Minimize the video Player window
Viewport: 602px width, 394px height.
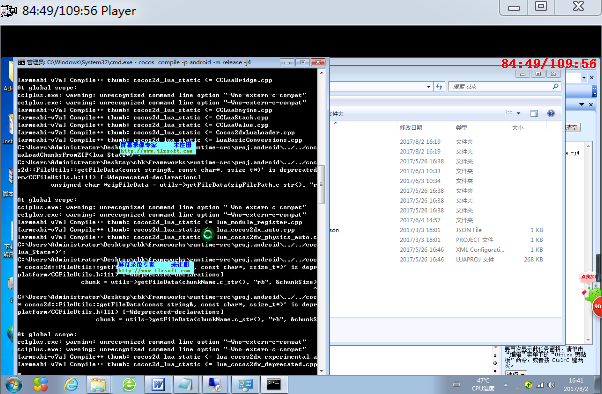pyautogui.click(x=514, y=7)
